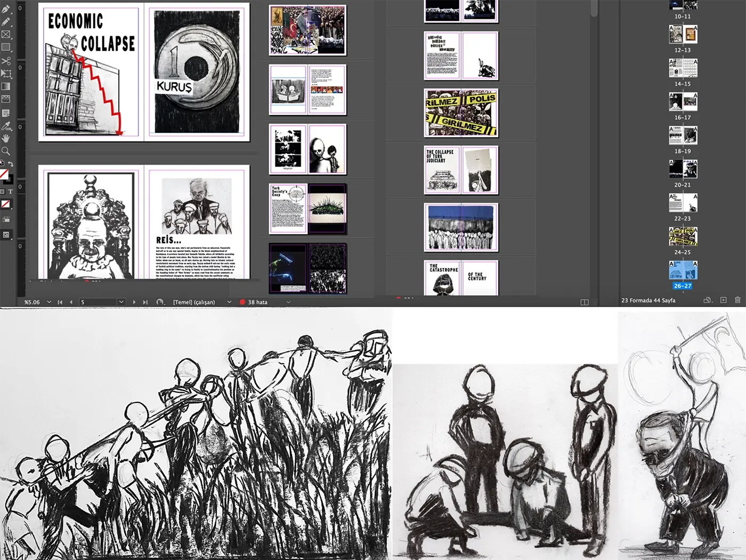The image size is (746, 560).
Task: Select highlighted spread 26-27 thumbnail
Action: pos(683,270)
